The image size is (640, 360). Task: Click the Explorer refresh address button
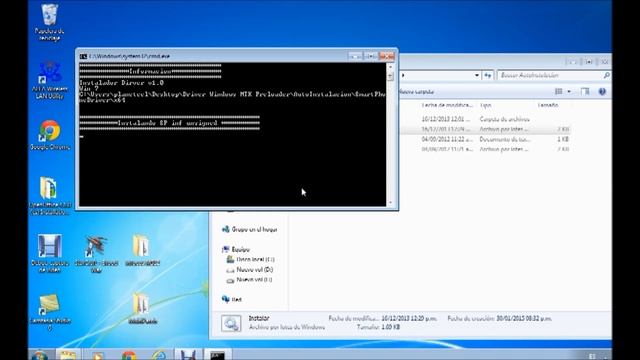[x=488, y=75]
